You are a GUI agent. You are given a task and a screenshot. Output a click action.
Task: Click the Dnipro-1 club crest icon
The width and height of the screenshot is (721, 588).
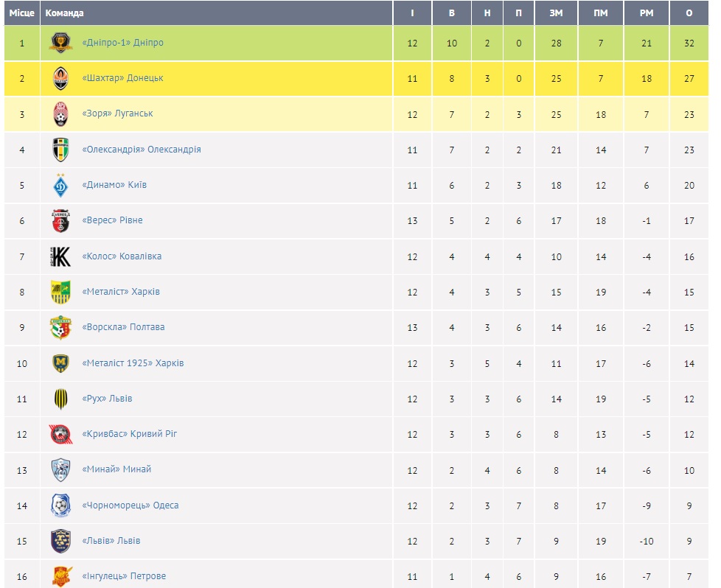60,43
